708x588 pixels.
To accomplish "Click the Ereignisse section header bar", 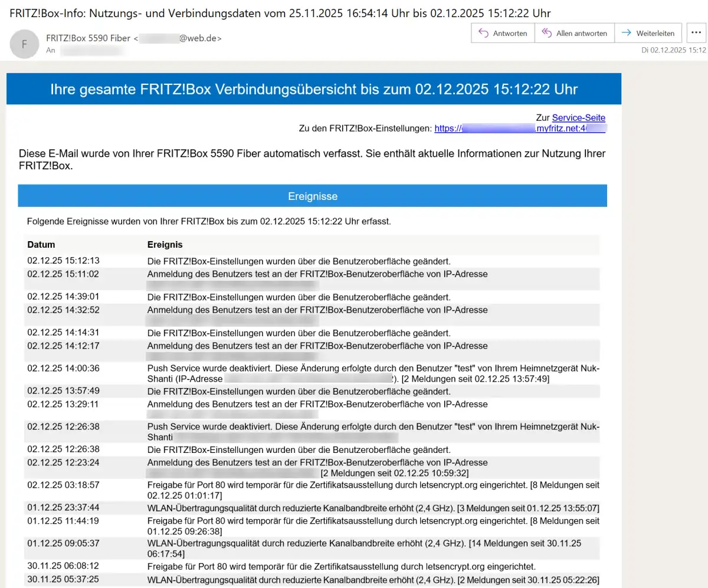I will pyautogui.click(x=312, y=196).
